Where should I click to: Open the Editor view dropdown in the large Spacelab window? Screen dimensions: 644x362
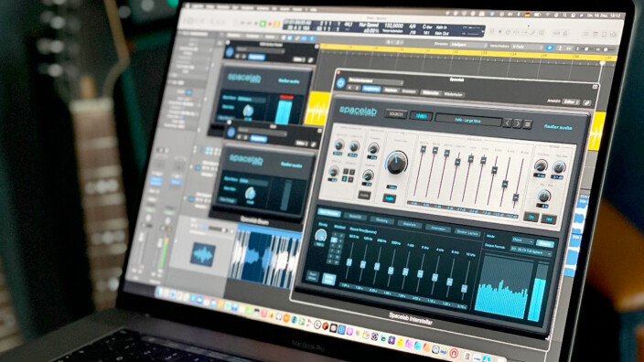point(571,101)
